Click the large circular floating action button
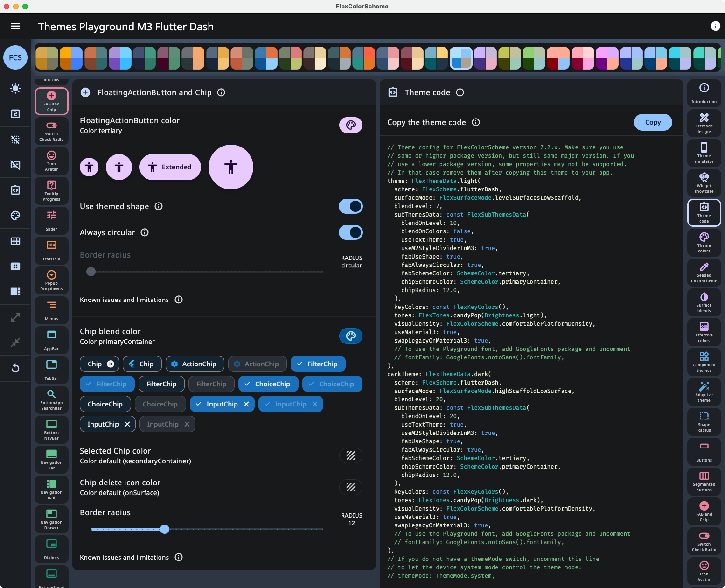Image resolution: width=725 pixels, height=588 pixels. coord(231,167)
